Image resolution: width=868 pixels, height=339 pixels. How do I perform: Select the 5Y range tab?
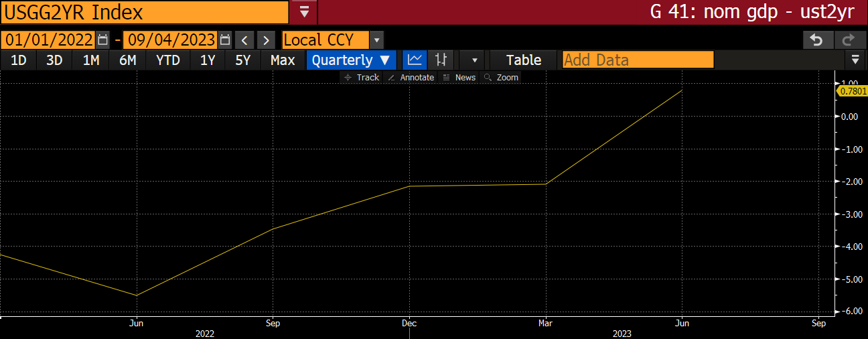point(242,60)
